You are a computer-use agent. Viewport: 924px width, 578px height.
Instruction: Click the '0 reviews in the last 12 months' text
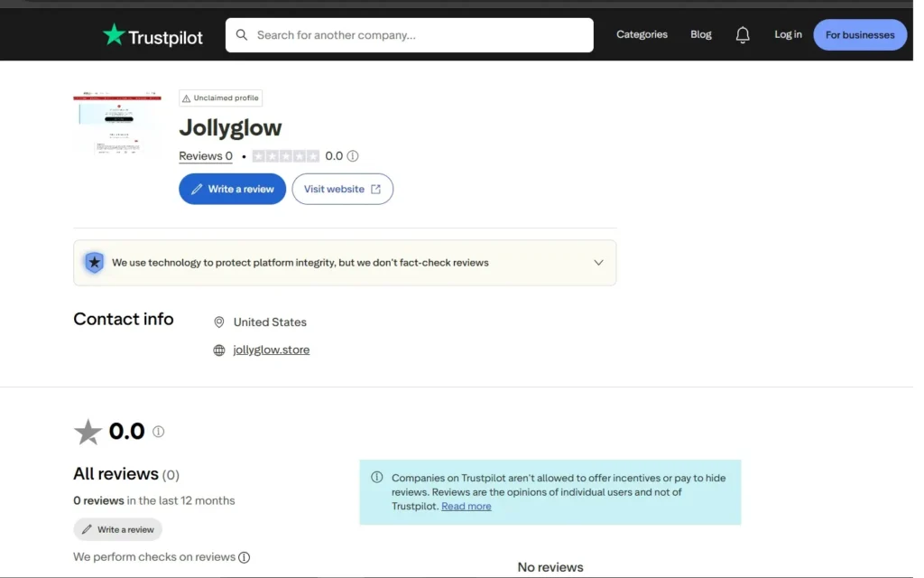pyautogui.click(x=153, y=500)
